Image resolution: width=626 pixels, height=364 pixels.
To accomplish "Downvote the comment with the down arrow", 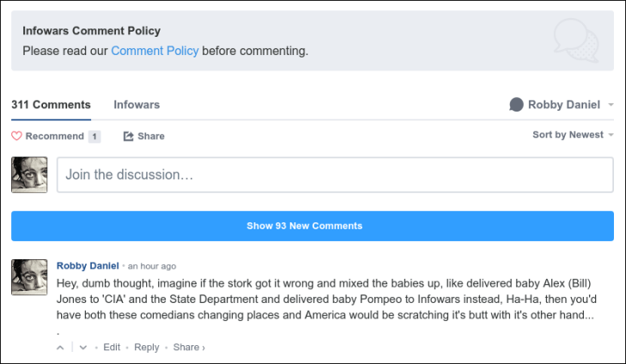I will pyautogui.click(x=83, y=348).
